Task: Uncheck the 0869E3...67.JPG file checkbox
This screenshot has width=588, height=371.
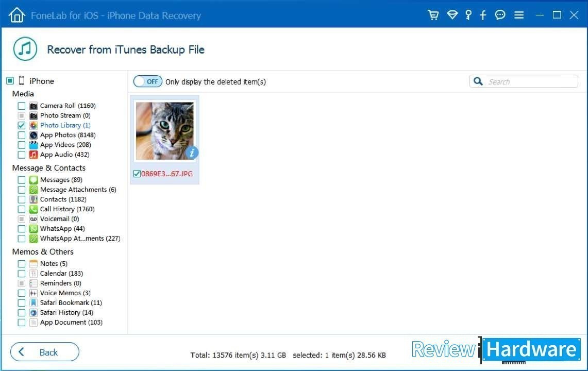Action: point(137,174)
